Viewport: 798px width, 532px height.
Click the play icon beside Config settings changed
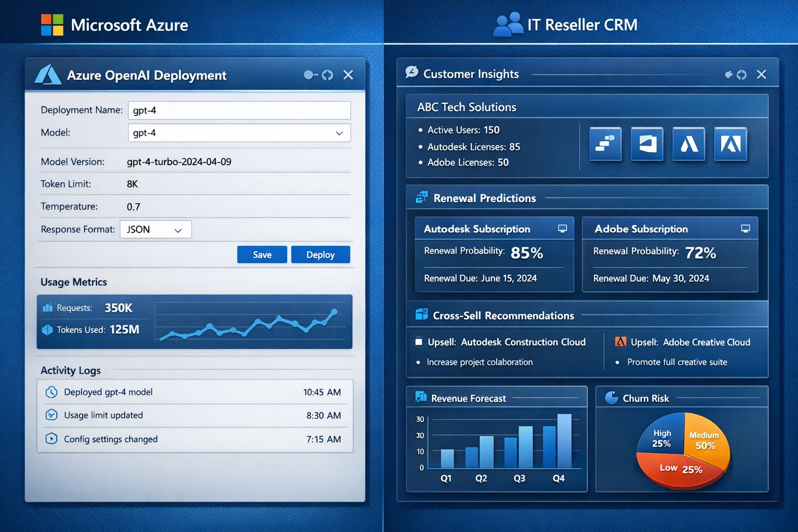tap(51, 438)
